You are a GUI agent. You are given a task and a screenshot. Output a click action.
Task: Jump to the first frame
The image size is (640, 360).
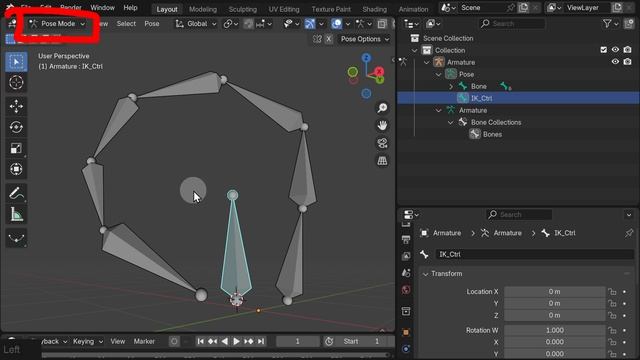(200, 341)
